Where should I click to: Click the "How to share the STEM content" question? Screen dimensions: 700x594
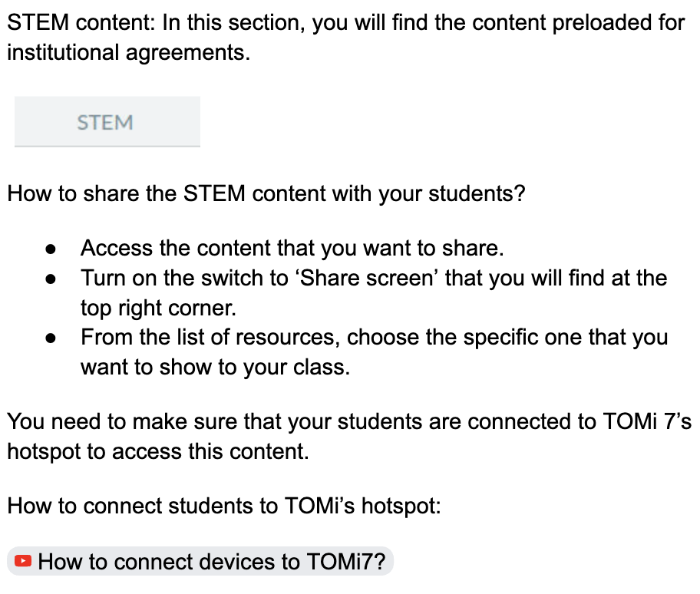point(266,192)
